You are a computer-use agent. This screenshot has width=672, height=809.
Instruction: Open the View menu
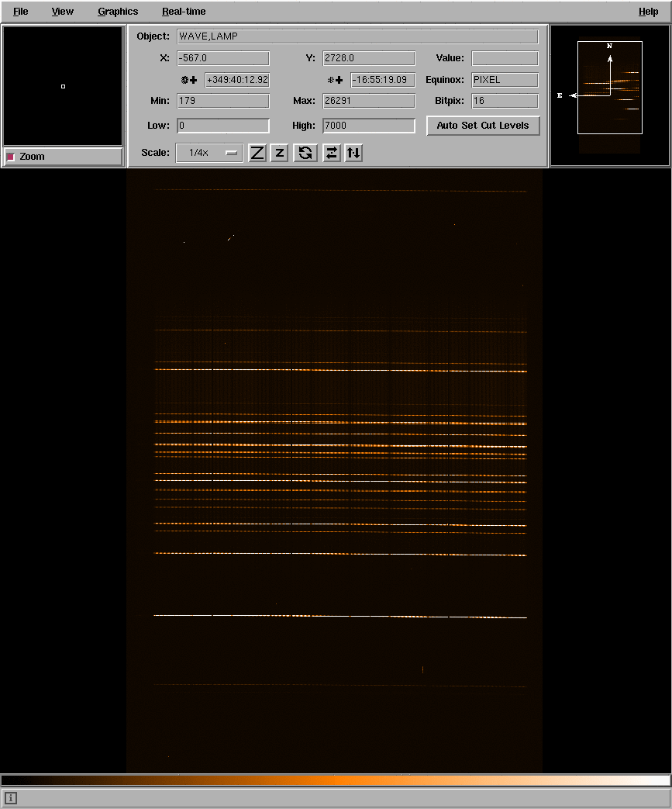pyautogui.click(x=63, y=12)
